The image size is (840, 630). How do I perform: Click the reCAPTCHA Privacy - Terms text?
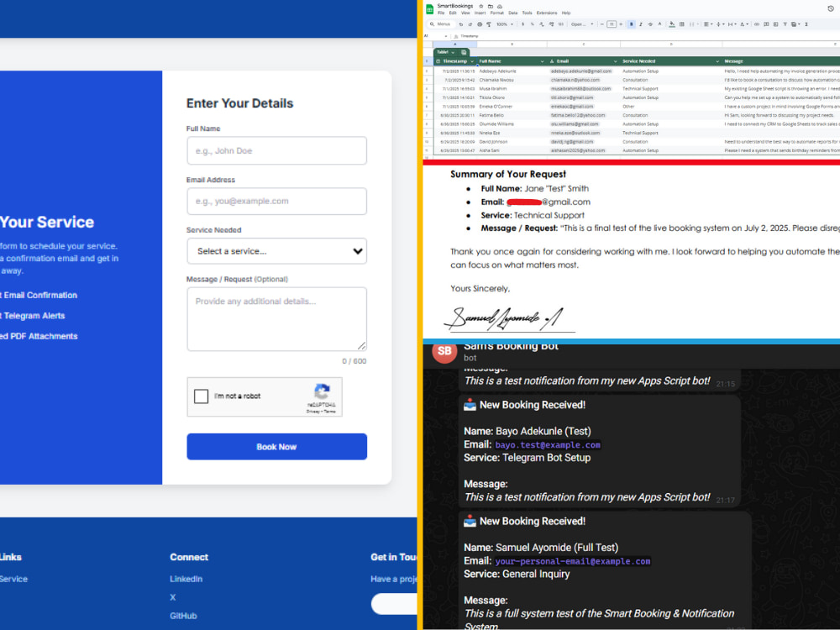coord(321,412)
